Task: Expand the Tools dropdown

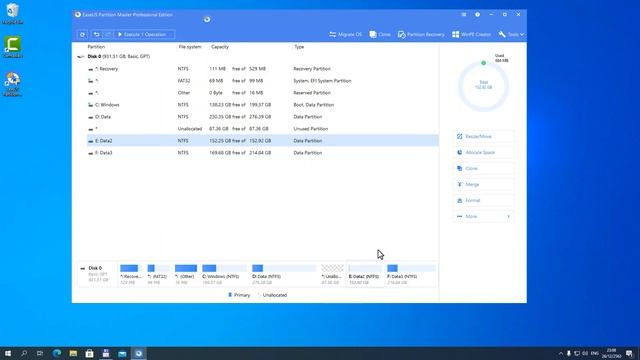Action: pyautogui.click(x=511, y=35)
